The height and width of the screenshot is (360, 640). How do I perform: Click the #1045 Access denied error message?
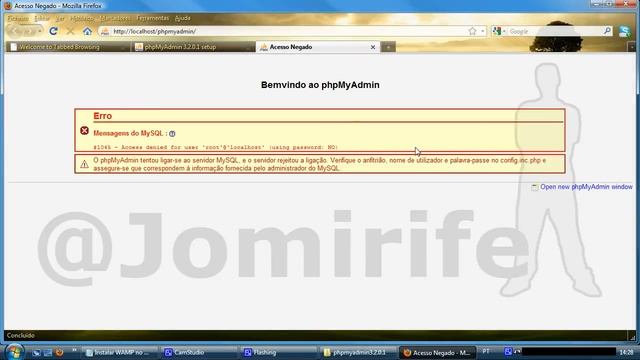pos(216,147)
